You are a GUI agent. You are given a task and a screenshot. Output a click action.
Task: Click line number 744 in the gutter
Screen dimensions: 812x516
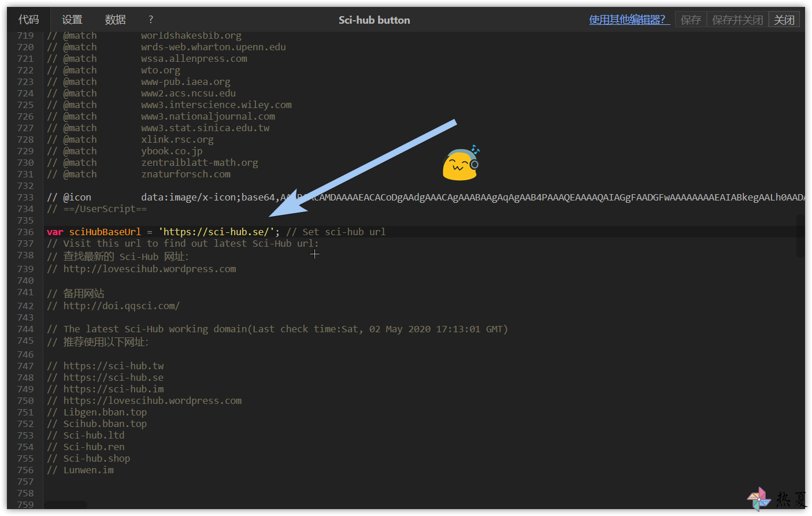[25, 329]
